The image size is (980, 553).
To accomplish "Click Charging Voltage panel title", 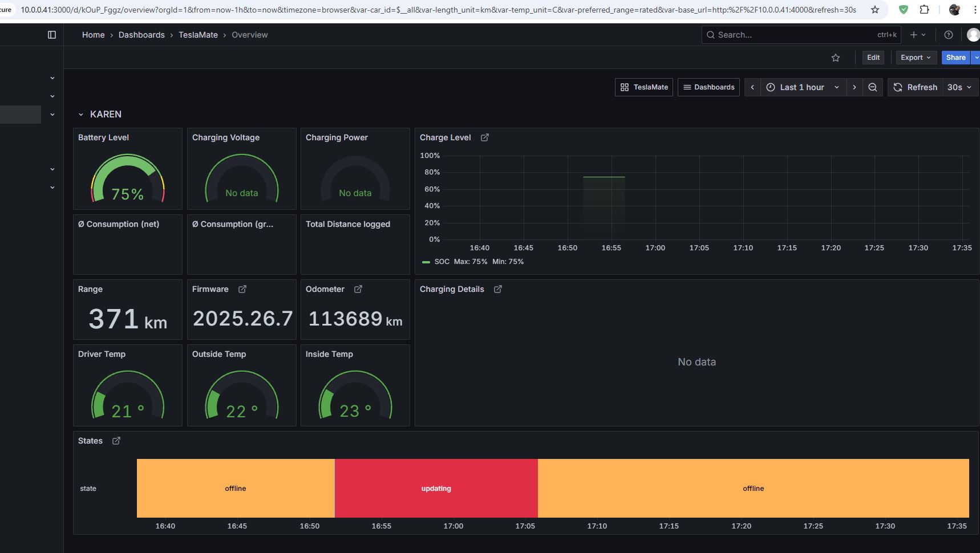I will [x=226, y=137].
